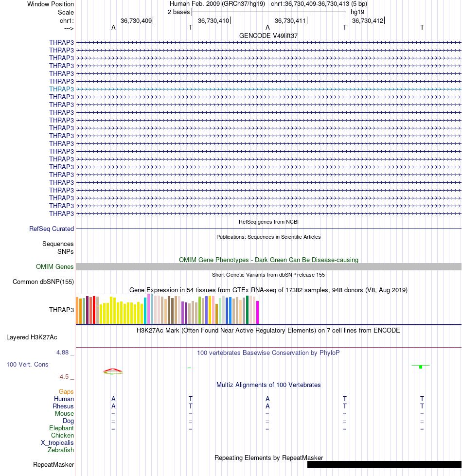Click the green PhyloP block at last base

point(421,367)
